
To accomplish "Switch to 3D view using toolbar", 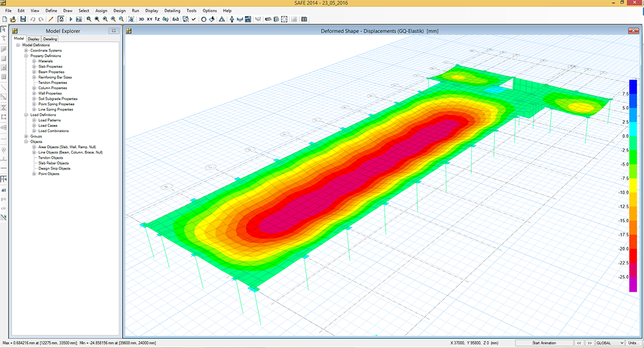I will point(141,19).
